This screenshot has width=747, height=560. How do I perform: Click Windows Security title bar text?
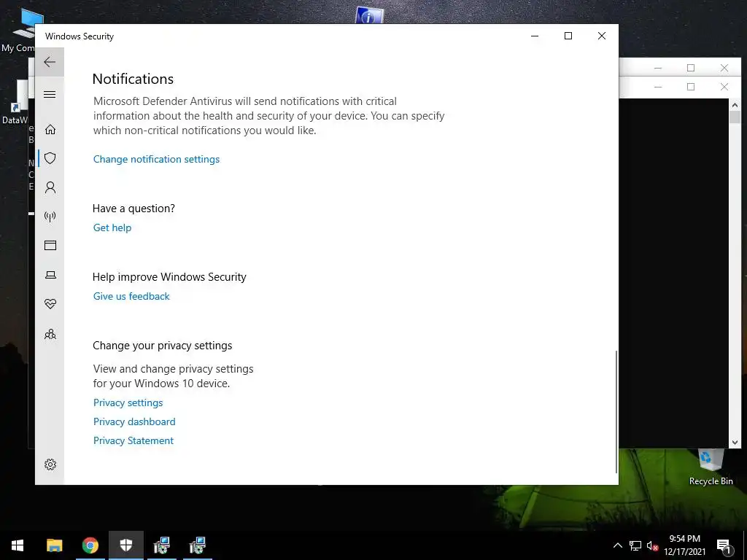pyautogui.click(x=80, y=36)
